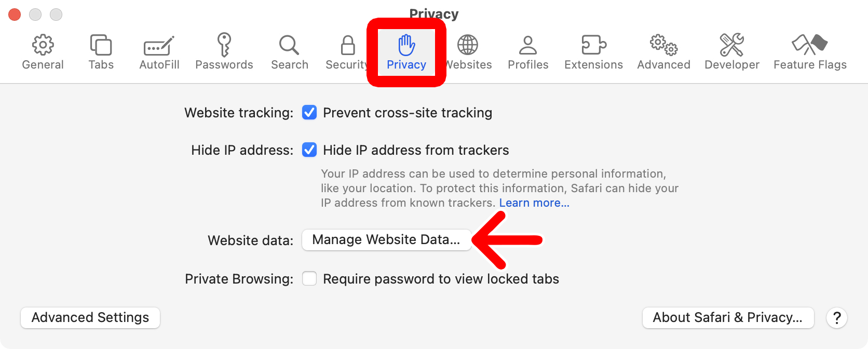The height and width of the screenshot is (349, 868).
Task: Click the Manage Website Data button
Action: coord(386,239)
